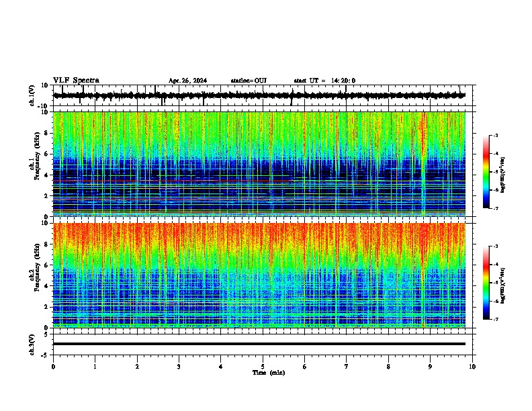Click the ch.1 spectrogram color scale bar
532x411 pixels.
(486, 172)
